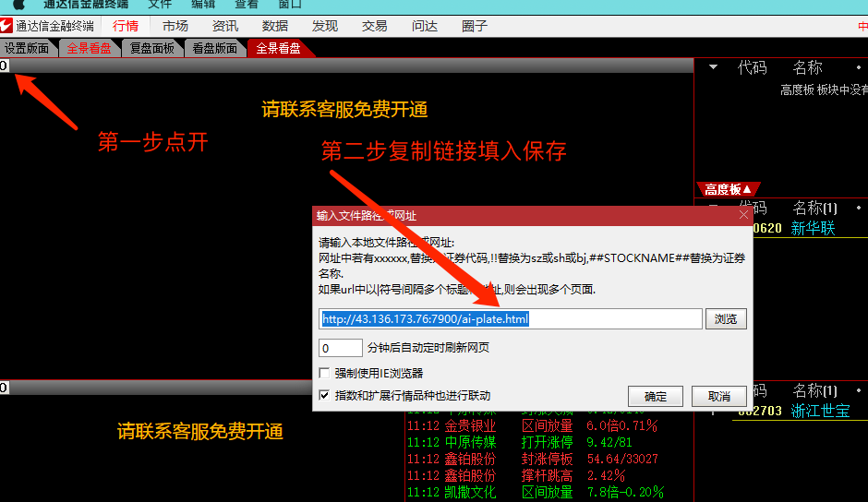Click the 54.64/33027 value
868x502 pixels.
click(x=622, y=460)
